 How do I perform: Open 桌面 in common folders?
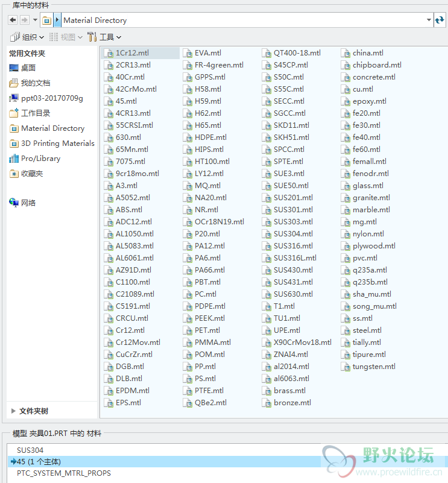tap(22, 68)
